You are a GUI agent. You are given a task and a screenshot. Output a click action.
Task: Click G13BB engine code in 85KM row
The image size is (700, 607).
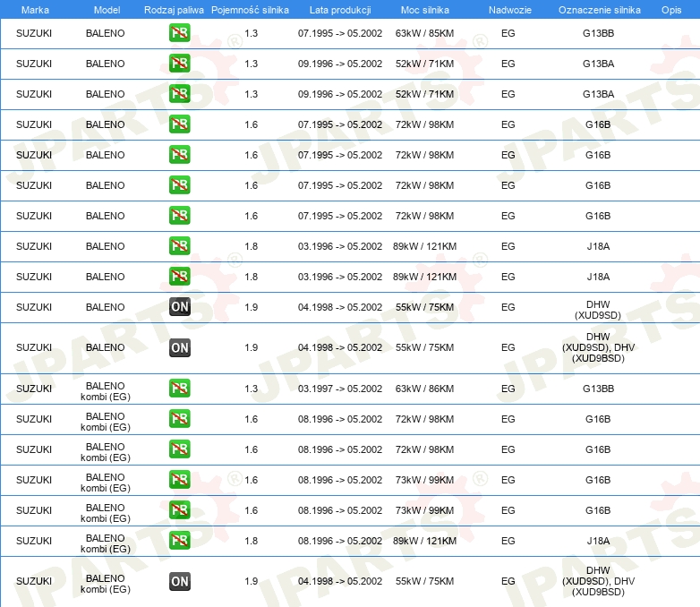(598, 33)
